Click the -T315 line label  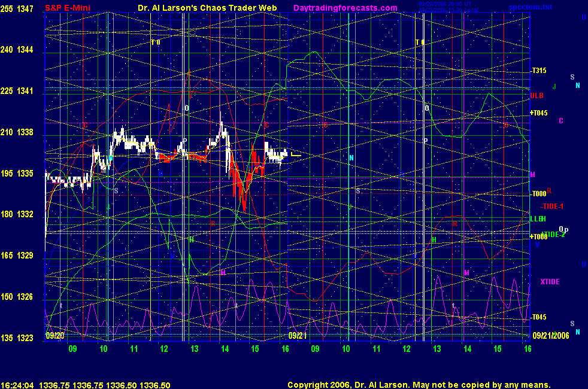click(x=538, y=71)
